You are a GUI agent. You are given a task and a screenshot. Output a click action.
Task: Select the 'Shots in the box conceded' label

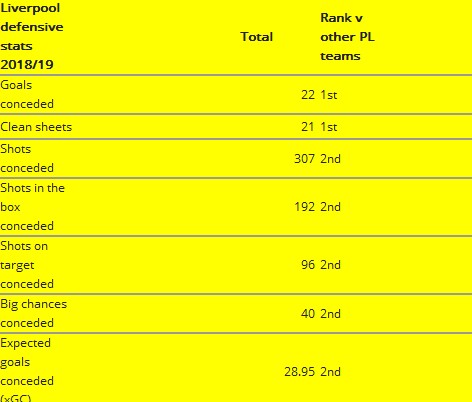click(x=32, y=207)
